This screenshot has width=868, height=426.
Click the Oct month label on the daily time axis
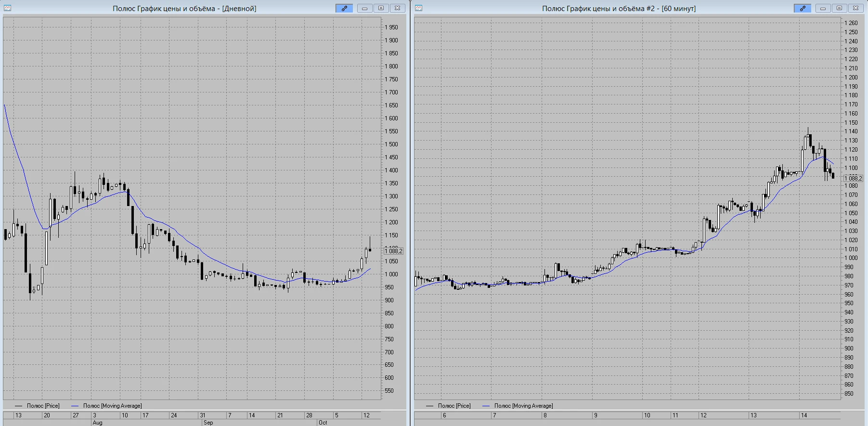(x=323, y=423)
